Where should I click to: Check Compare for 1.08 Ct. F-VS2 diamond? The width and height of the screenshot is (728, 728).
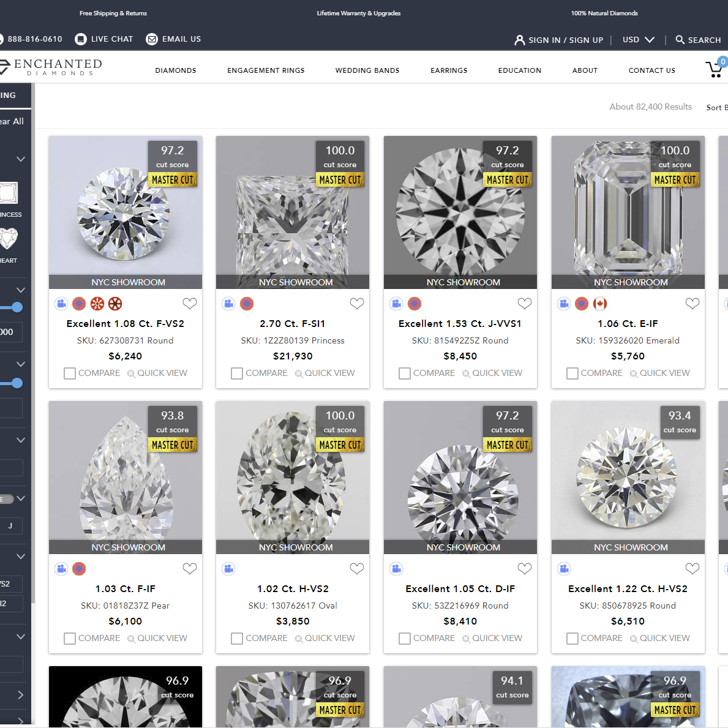[70, 373]
